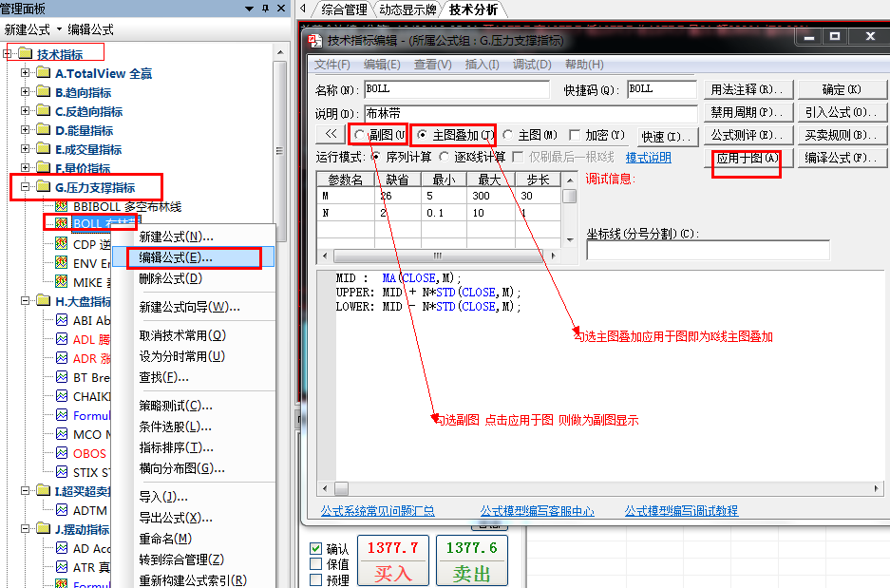This screenshot has width=890, height=588.
Task: Click the C.反趋向指标 folder icon
Action: (44, 111)
